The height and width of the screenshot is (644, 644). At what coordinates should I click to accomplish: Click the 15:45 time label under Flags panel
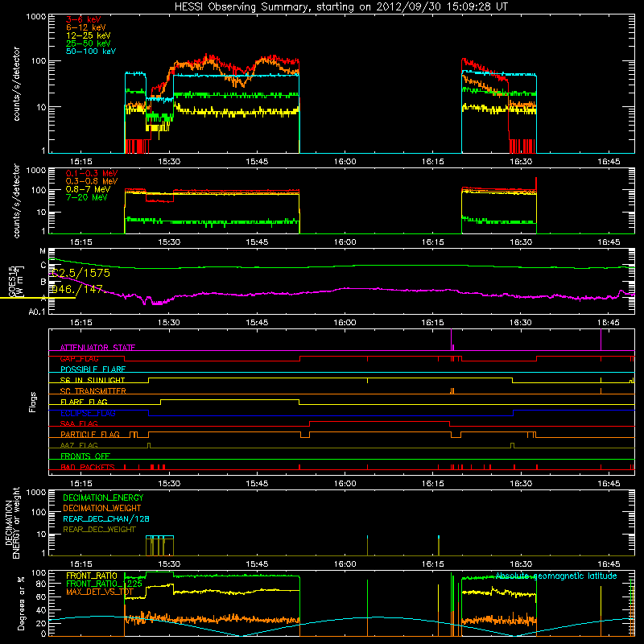click(x=257, y=484)
